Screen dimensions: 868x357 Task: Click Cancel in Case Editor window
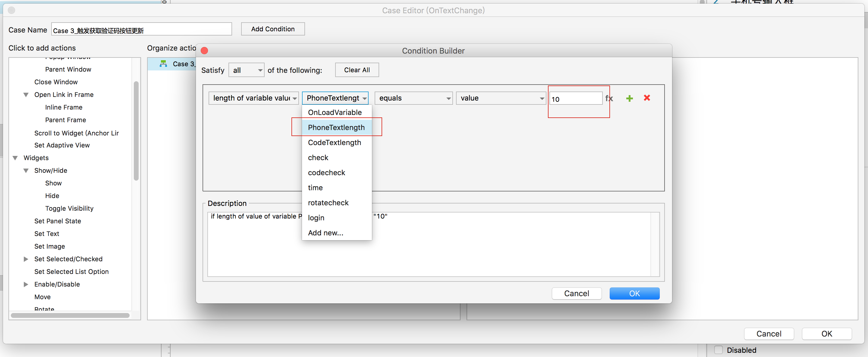coord(769,334)
